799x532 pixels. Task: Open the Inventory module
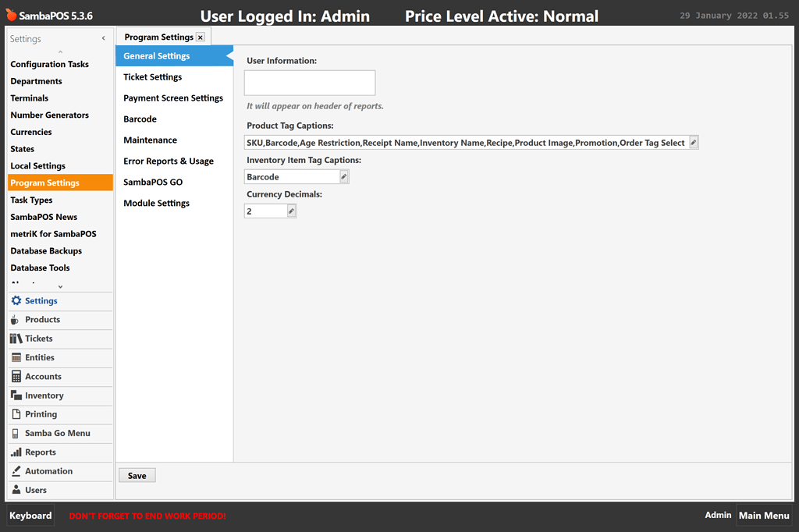point(61,395)
